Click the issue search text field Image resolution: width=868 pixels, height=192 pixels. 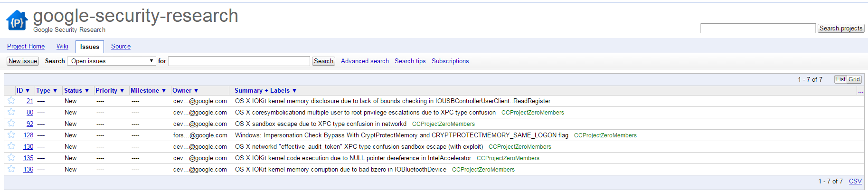[239, 61]
